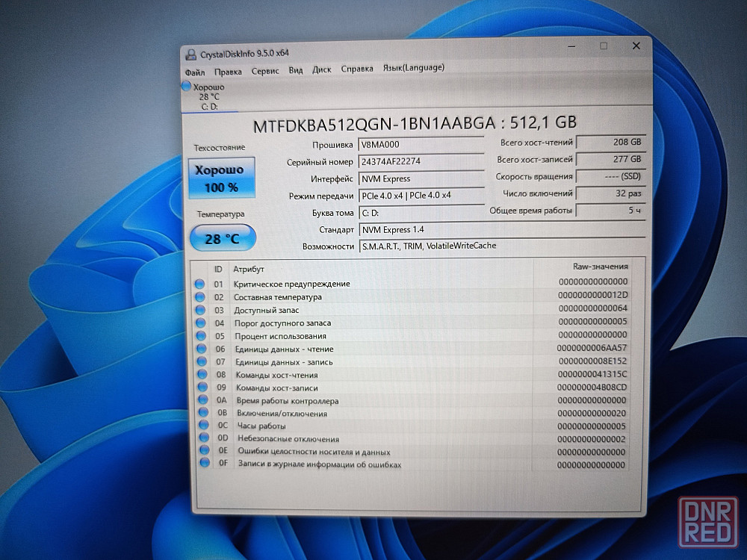
Task: Click the ID column header
Action: 218,269
